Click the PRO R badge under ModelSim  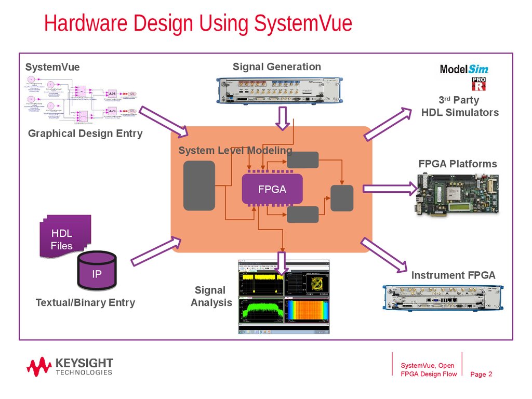coord(478,84)
